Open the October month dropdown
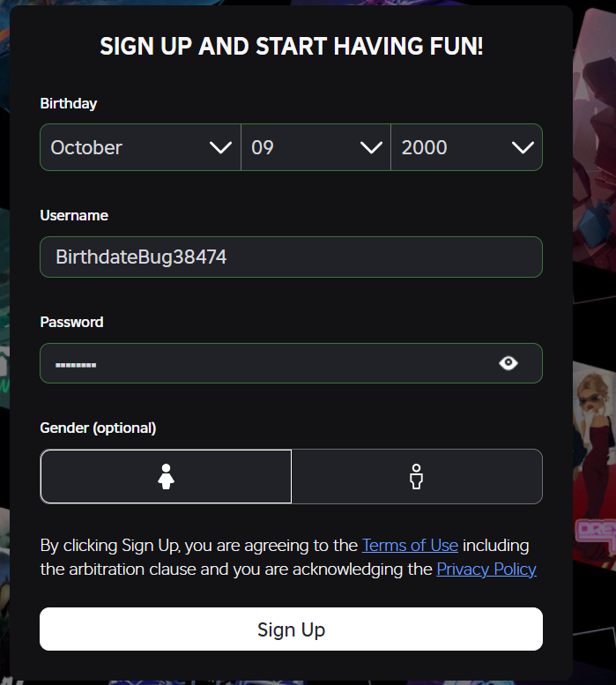 pyautogui.click(x=141, y=147)
